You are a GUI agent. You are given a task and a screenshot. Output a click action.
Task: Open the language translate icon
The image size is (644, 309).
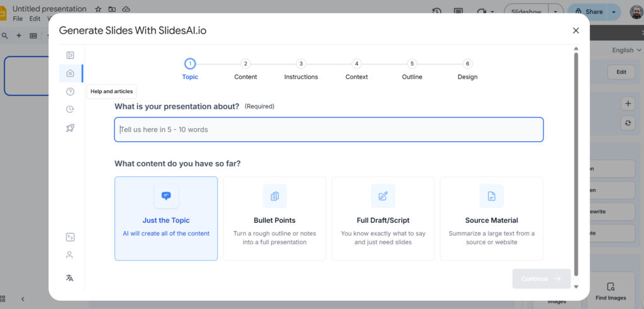[70, 278]
